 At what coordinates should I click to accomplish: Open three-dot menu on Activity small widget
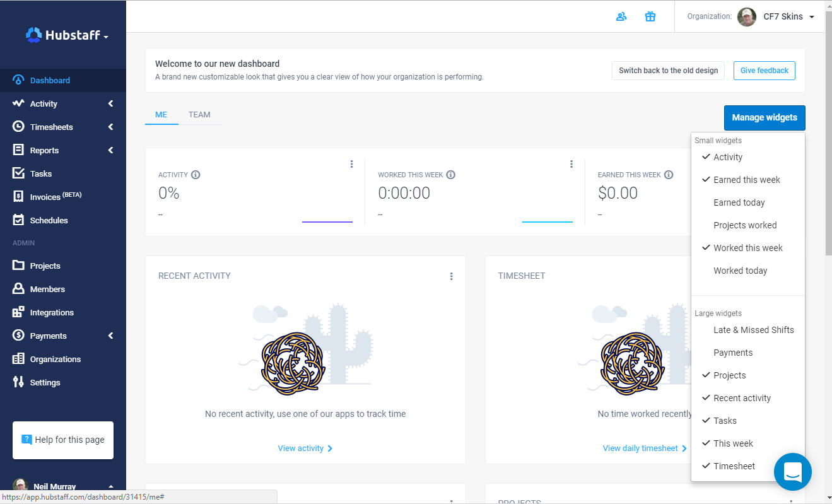point(351,164)
